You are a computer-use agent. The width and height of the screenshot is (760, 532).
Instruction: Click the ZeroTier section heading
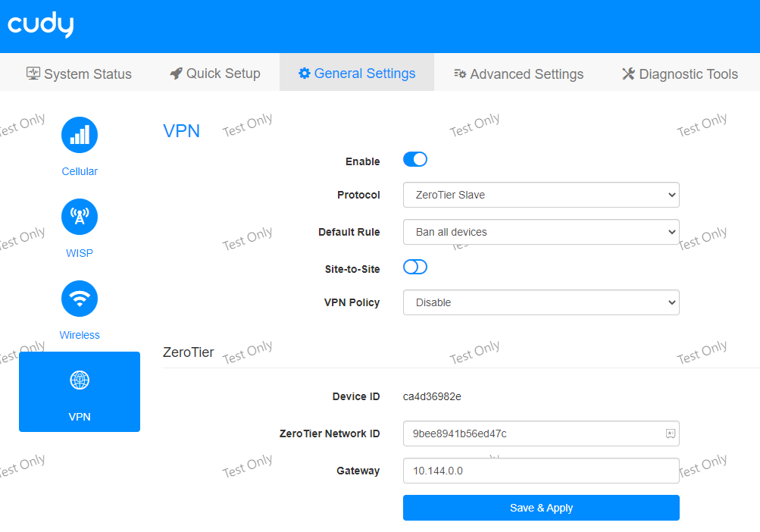[x=189, y=352]
